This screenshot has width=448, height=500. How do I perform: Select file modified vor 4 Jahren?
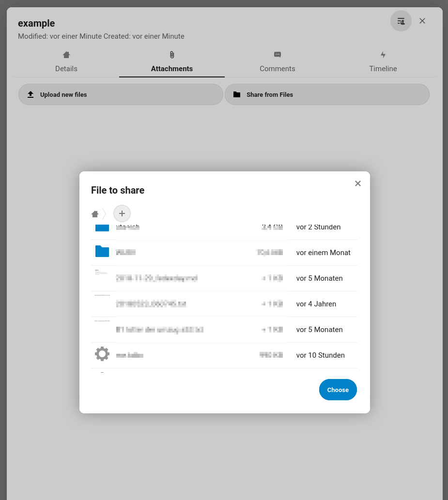224,304
